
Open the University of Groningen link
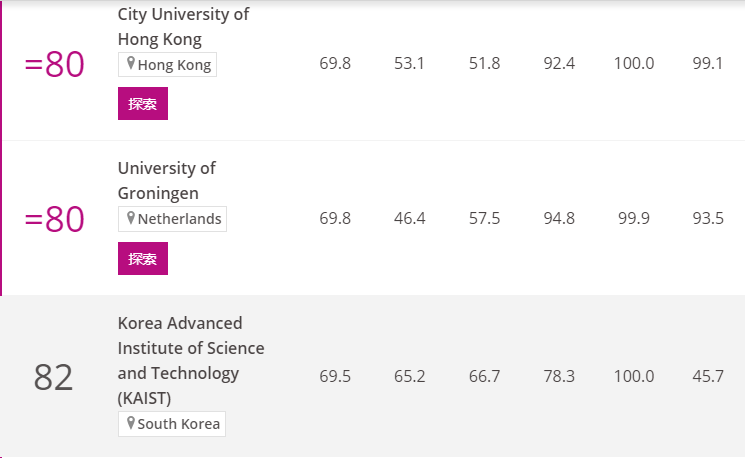166,181
